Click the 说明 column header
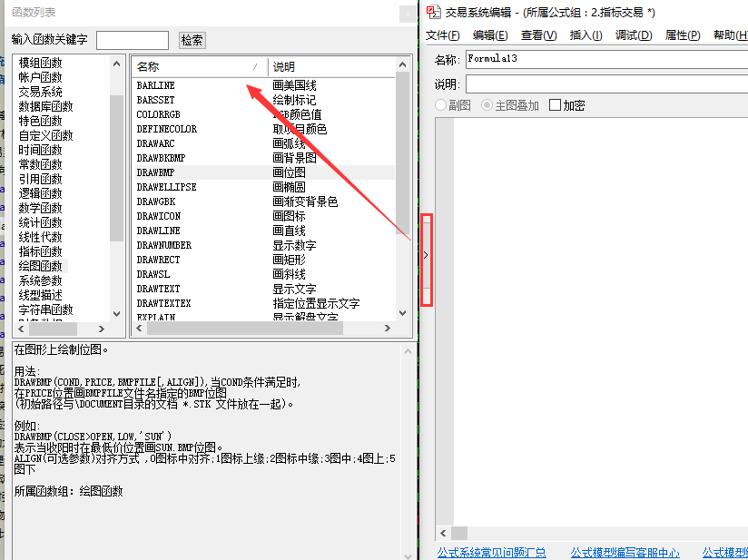 pyautogui.click(x=331, y=67)
